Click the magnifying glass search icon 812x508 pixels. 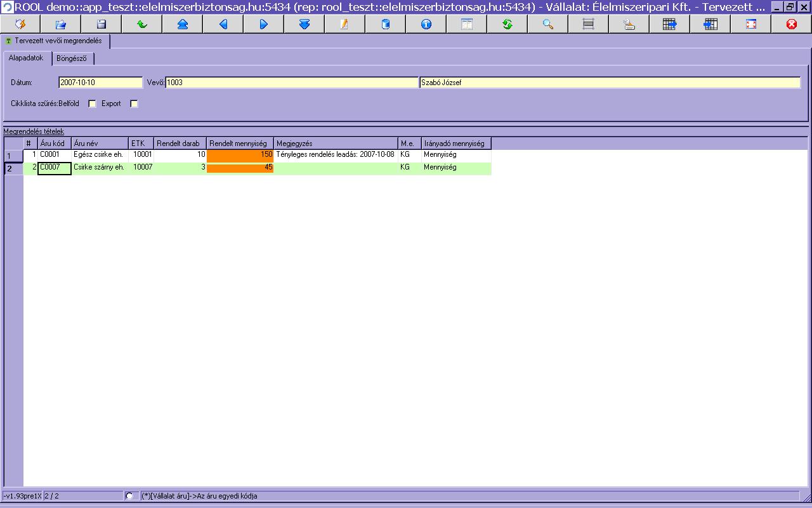(548, 24)
